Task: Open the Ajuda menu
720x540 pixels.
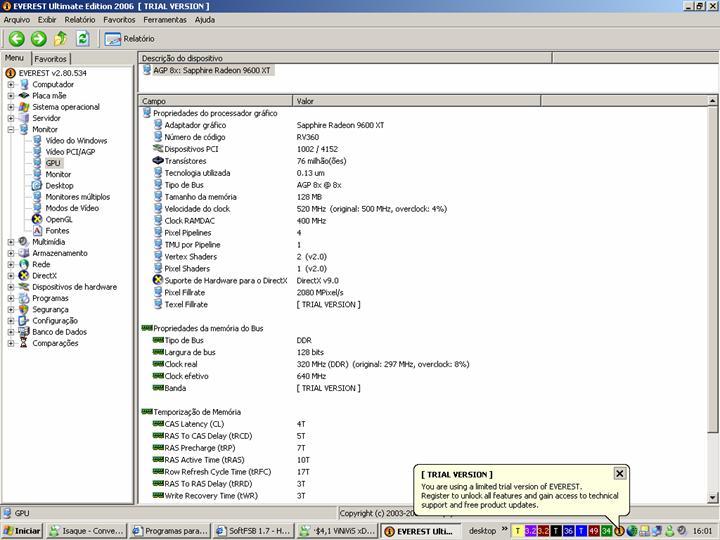Action: tap(205, 20)
